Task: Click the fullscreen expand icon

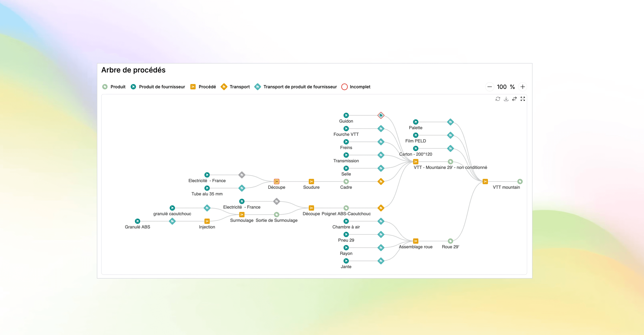Action: [523, 99]
